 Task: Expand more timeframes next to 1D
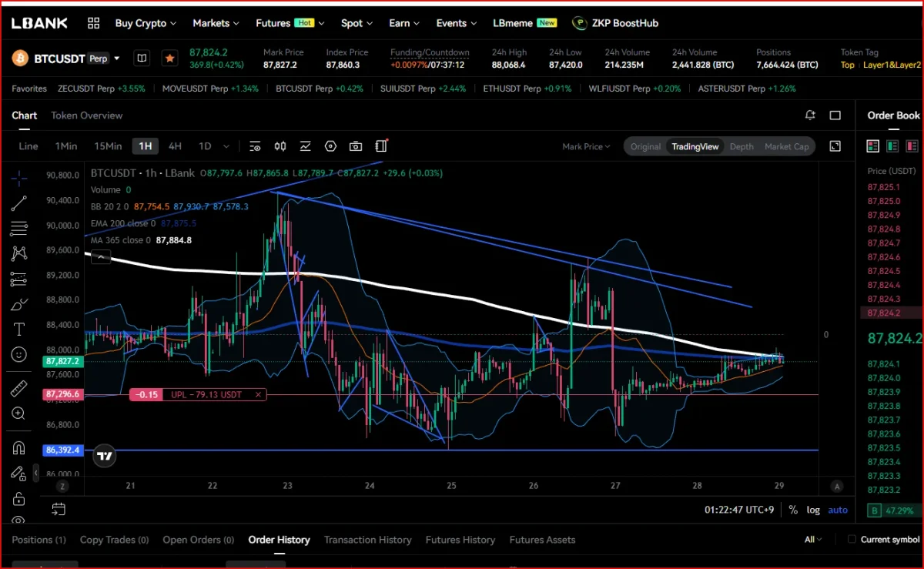226,146
